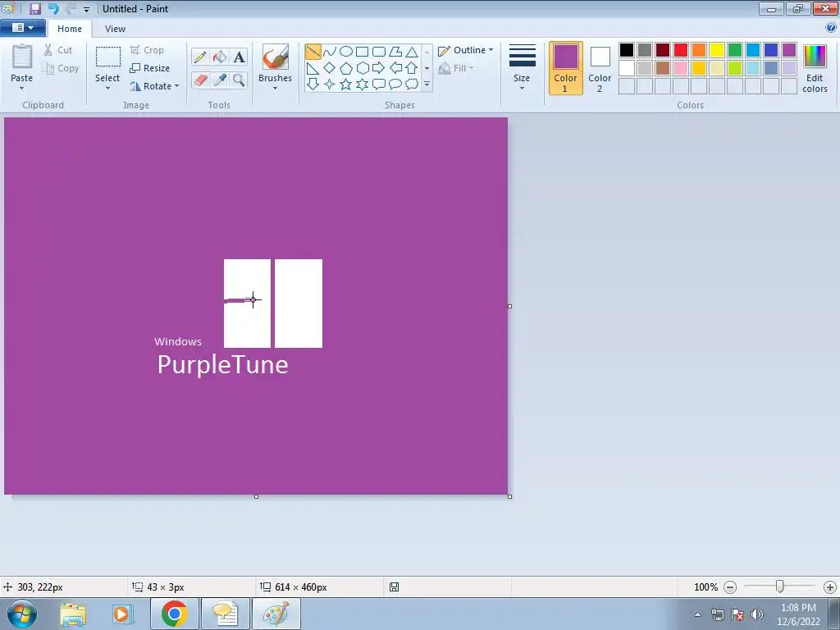Select the Color picker eyedropper tool
This screenshot has width=840, height=630.
[x=220, y=80]
